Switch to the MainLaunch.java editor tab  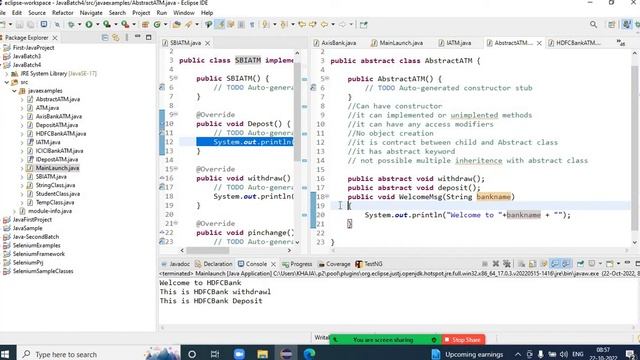click(397, 43)
